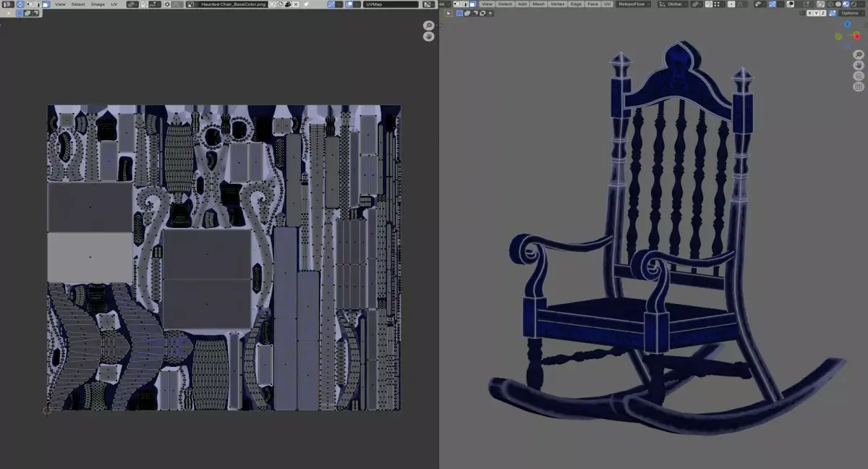
Task: Select mesh vertex select mode in 3D viewport
Action: (458, 4)
